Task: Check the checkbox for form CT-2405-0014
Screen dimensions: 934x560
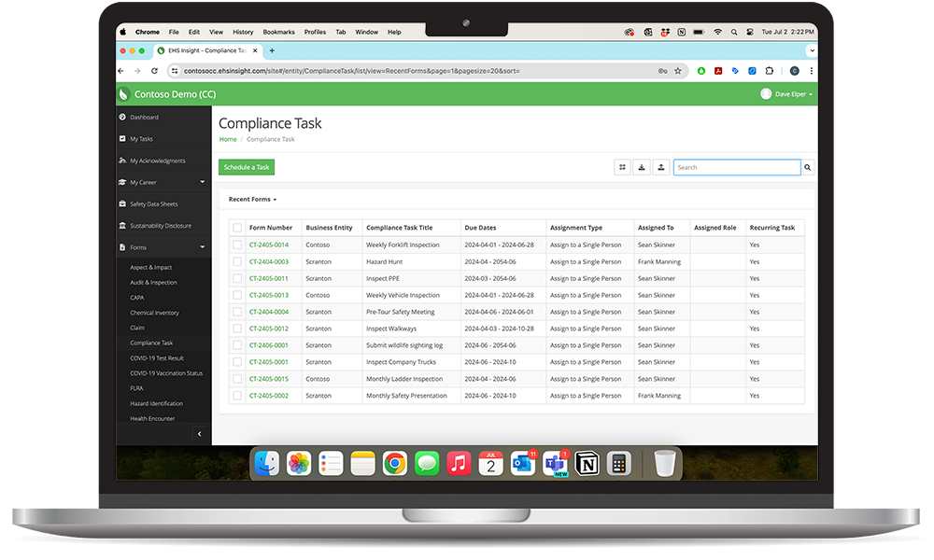Action: click(237, 245)
